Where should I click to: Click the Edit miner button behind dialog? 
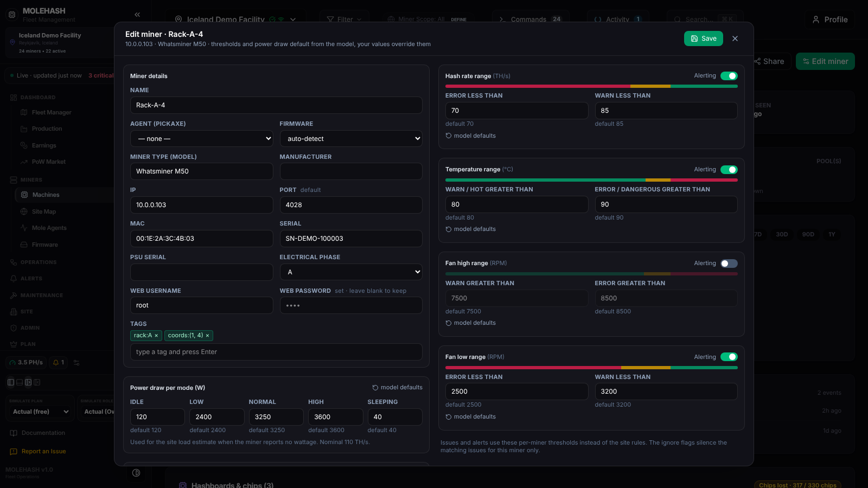coord(825,61)
